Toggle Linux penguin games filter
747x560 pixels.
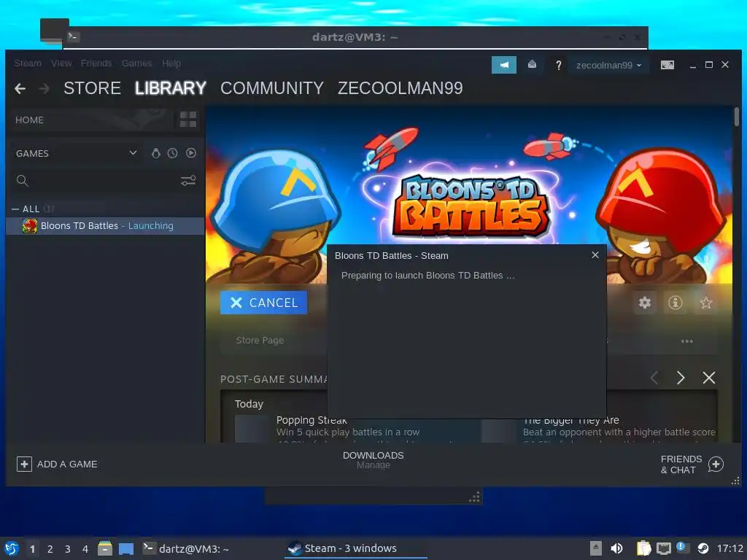(x=156, y=153)
